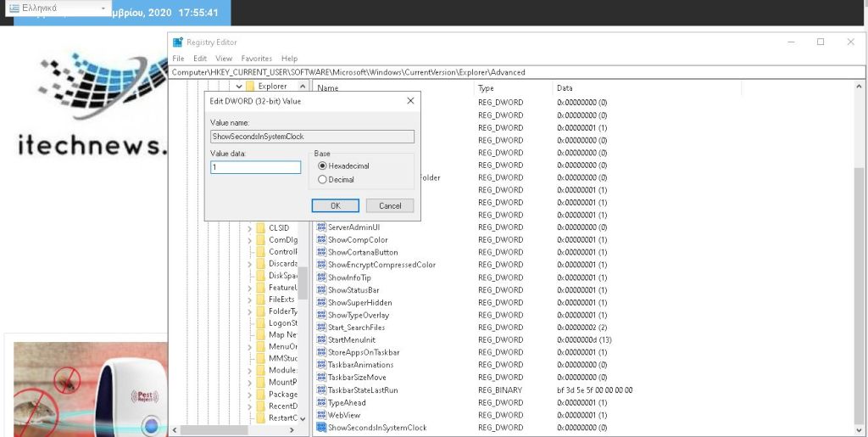Expand the CLSID tree node
This screenshot has width=868, height=437.
click(250, 227)
